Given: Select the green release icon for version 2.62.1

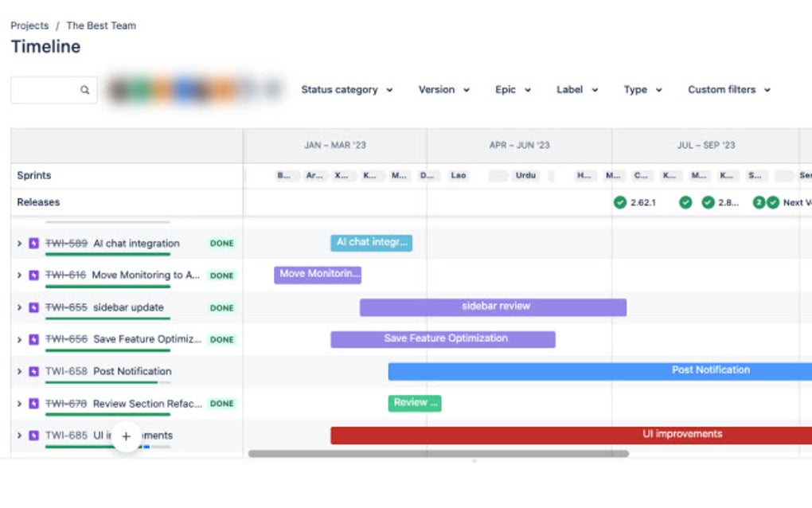Looking at the screenshot, I should [620, 202].
